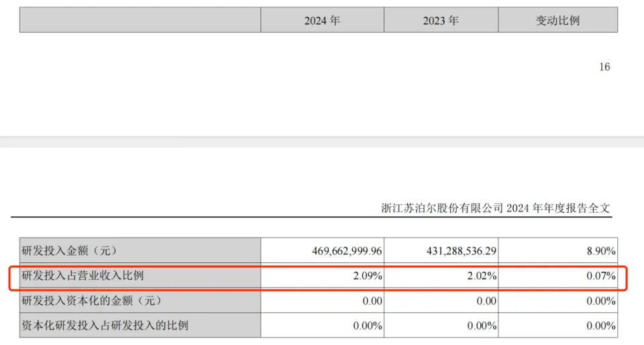The height and width of the screenshot is (345, 644).
Task: Select the 2024 value in 资本化研发投入占研发投入的比例 row
Action: (x=367, y=326)
